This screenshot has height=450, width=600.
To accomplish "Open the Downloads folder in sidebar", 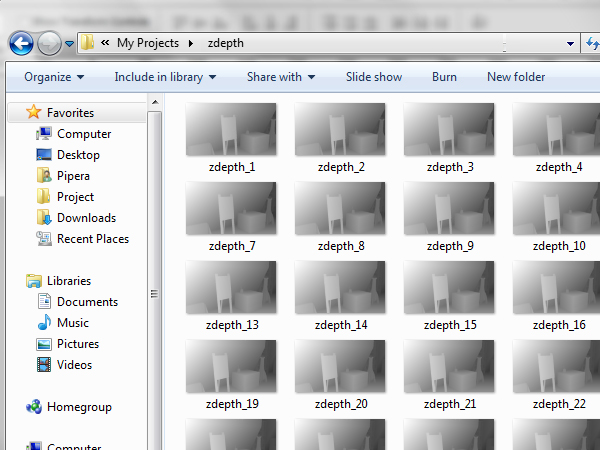I will coord(44,218).
